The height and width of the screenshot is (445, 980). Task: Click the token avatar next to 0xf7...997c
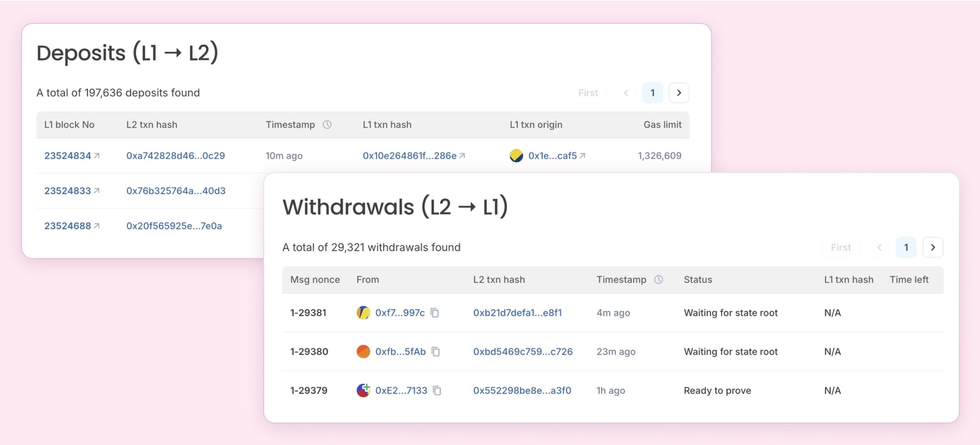[363, 312]
